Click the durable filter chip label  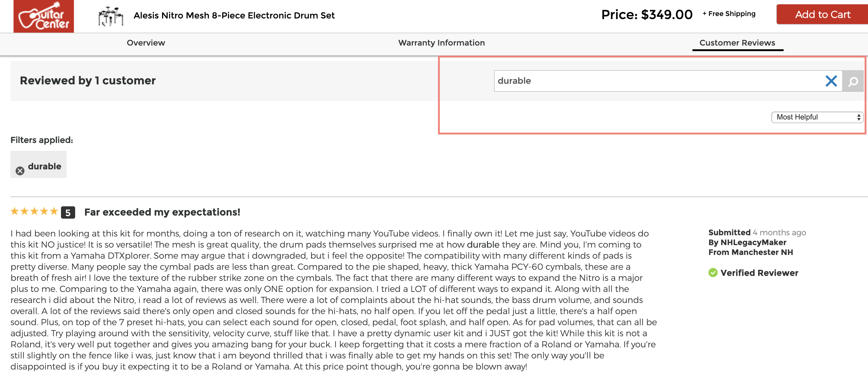[x=44, y=166]
